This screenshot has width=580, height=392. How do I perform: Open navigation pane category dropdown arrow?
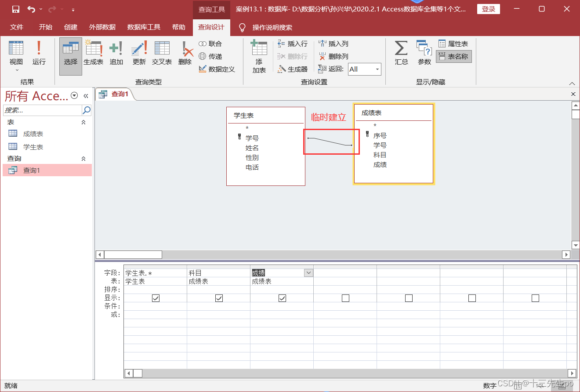click(74, 95)
